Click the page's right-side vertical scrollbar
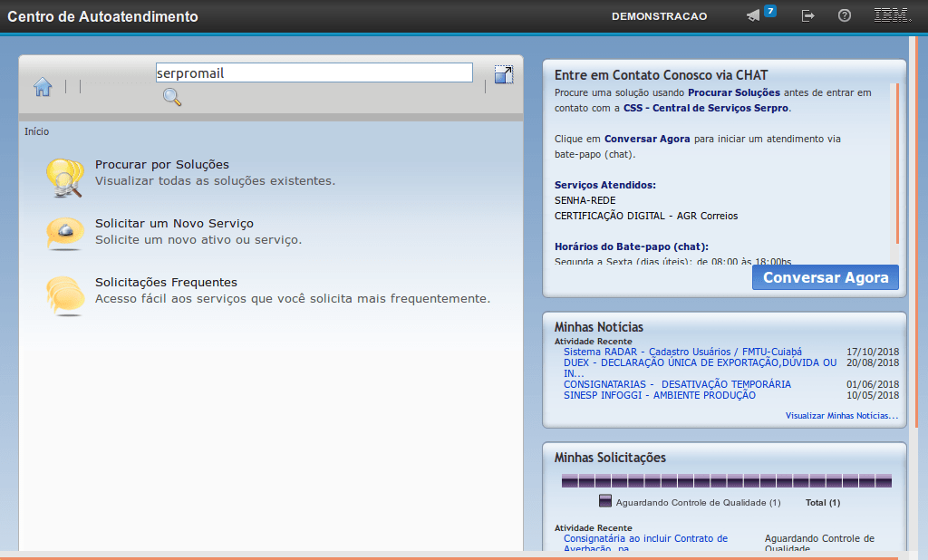This screenshot has height=560, width=928. point(916,231)
